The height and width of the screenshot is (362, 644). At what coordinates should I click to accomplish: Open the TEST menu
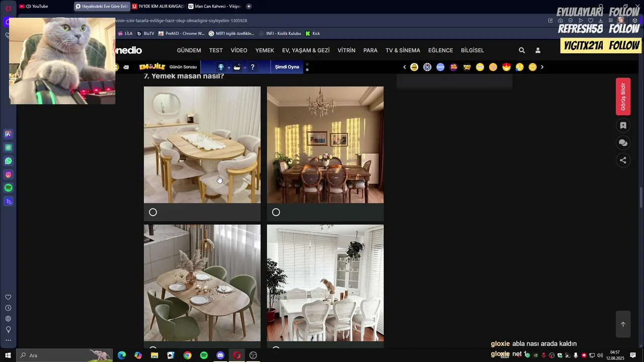(216, 50)
